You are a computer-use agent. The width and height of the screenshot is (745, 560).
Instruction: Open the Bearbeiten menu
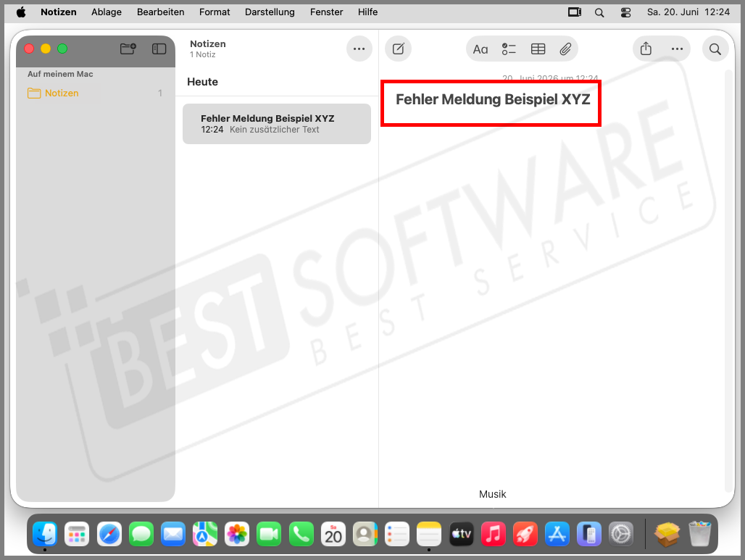[x=161, y=12]
